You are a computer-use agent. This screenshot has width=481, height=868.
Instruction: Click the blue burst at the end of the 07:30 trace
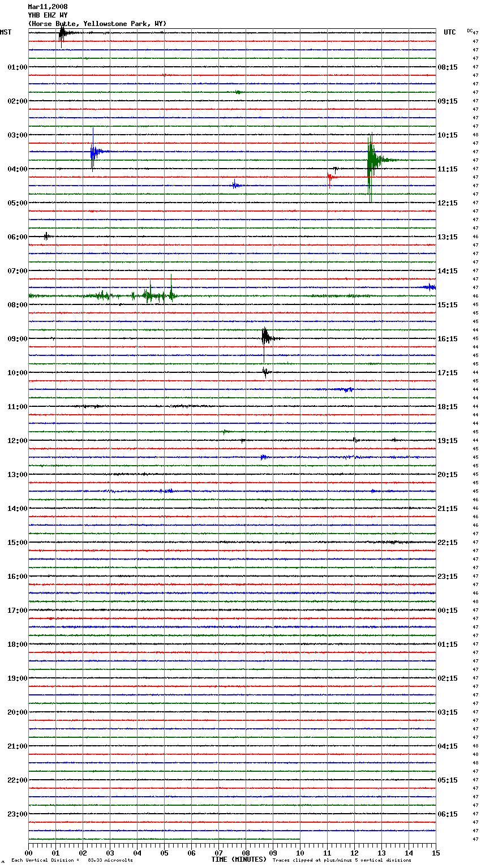pos(430,287)
